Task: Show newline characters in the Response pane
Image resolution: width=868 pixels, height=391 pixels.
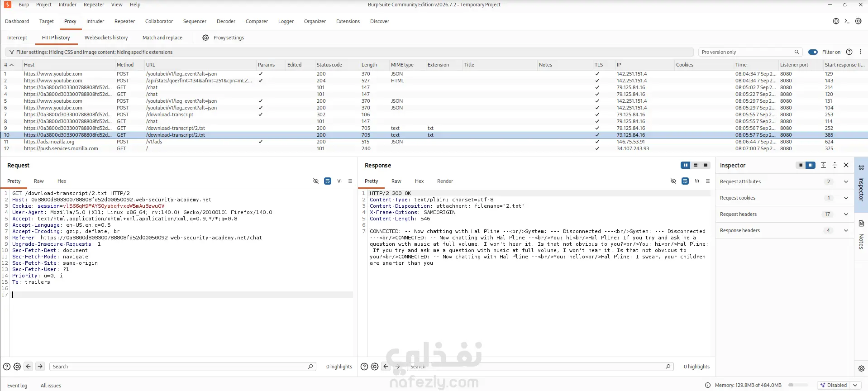Action: (x=697, y=181)
